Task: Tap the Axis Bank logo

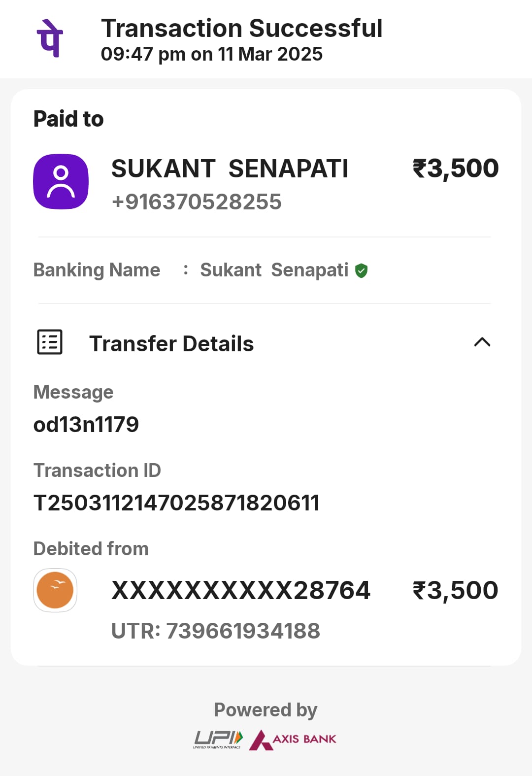Action: pyautogui.click(x=293, y=740)
